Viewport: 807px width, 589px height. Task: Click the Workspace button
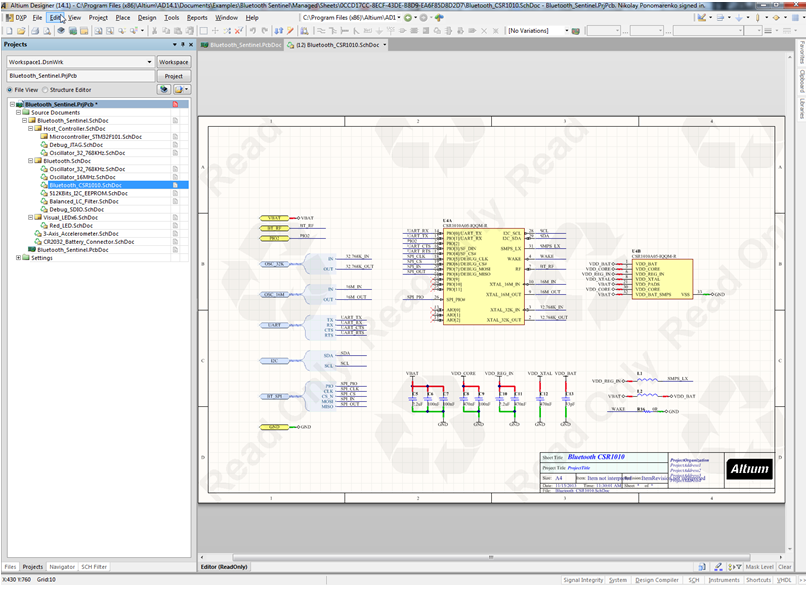pyautogui.click(x=173, y=62)
